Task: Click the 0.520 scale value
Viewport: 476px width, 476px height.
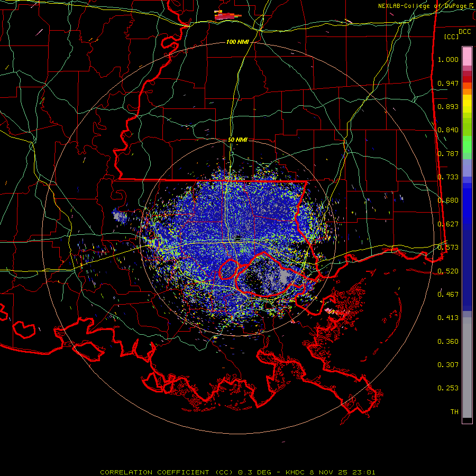Action: coord(448,271)
